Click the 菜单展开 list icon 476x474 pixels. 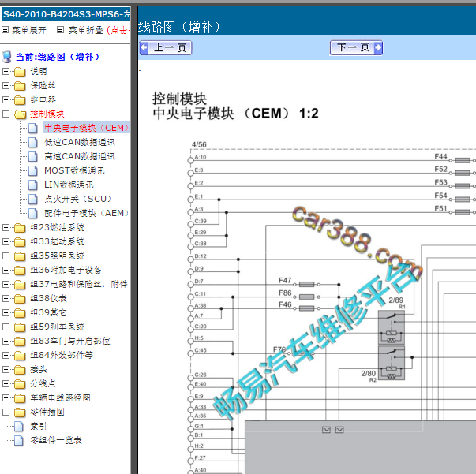pyautogui.click(x=6, y=30)
